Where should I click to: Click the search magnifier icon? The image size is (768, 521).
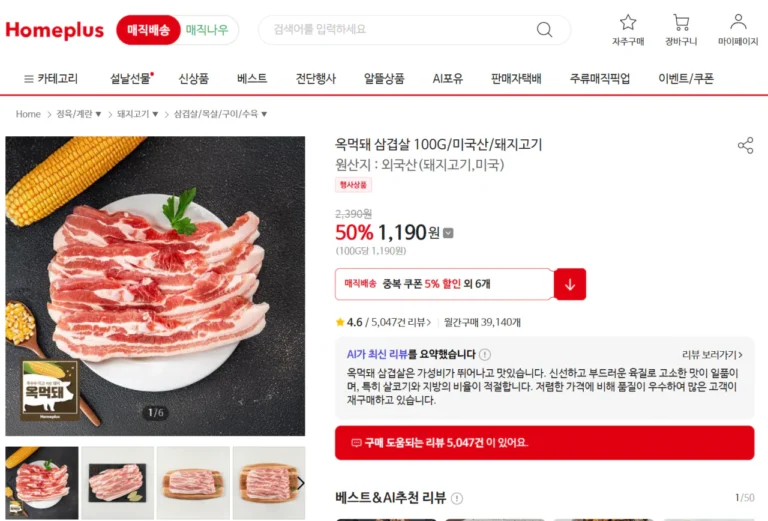[544, 29]
